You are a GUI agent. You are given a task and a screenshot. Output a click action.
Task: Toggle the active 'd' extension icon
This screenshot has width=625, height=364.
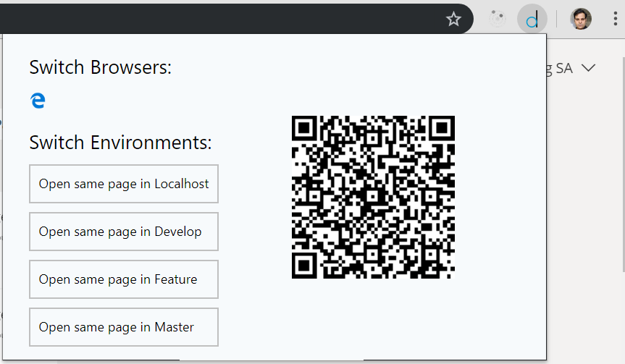(x=532, y=19)
